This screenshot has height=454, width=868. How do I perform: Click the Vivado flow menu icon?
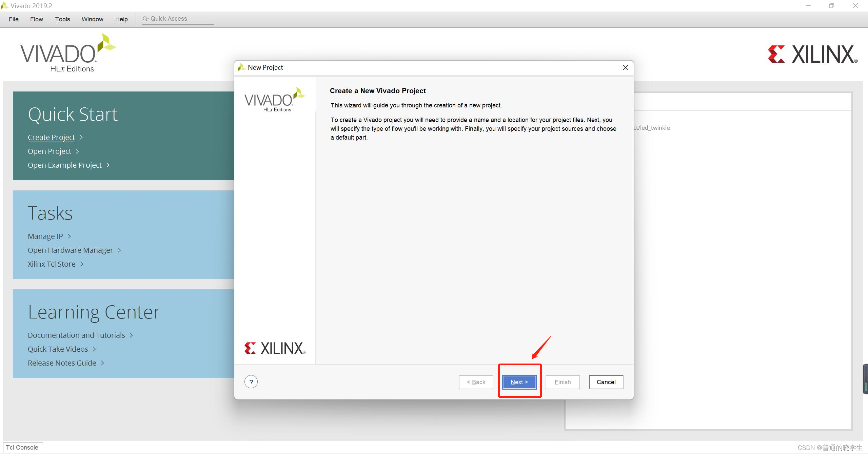(36, 19)
